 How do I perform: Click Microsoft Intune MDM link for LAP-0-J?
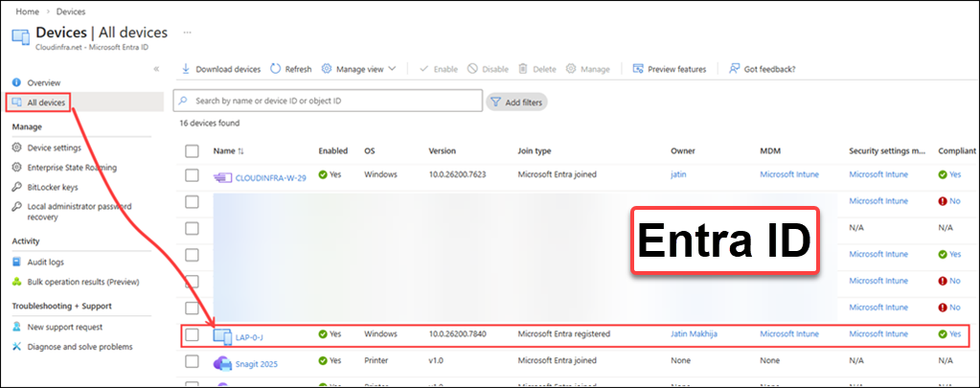click(x=788, y=334)
